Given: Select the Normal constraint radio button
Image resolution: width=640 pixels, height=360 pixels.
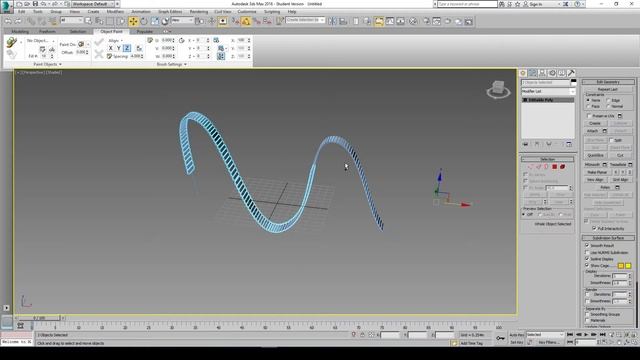Looking at the screenshot, I should tap(608, 106).
